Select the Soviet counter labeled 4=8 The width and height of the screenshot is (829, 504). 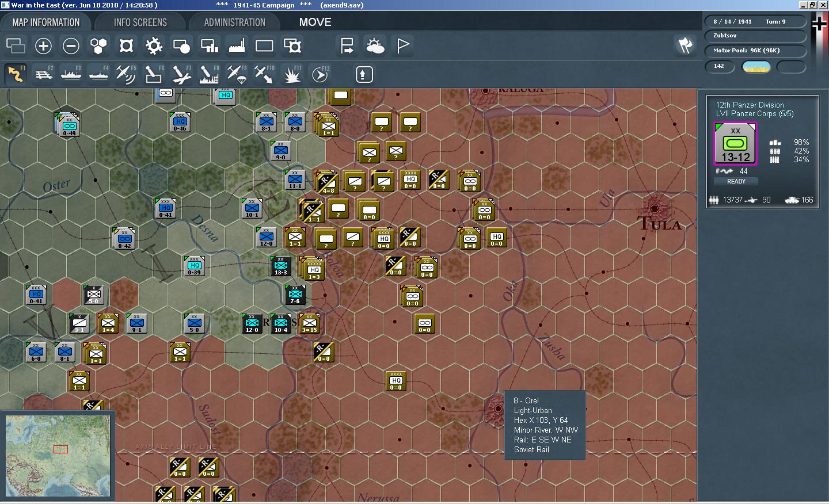[326, 182]
